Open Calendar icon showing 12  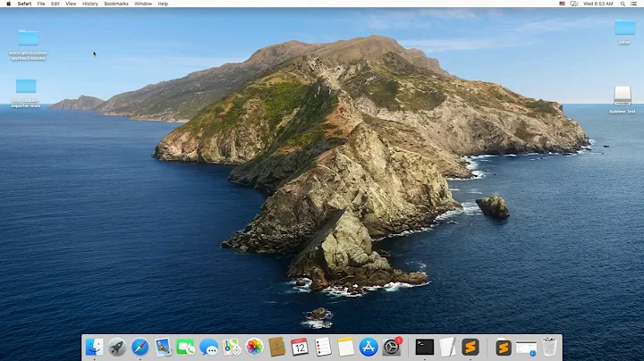coord(300,347)
